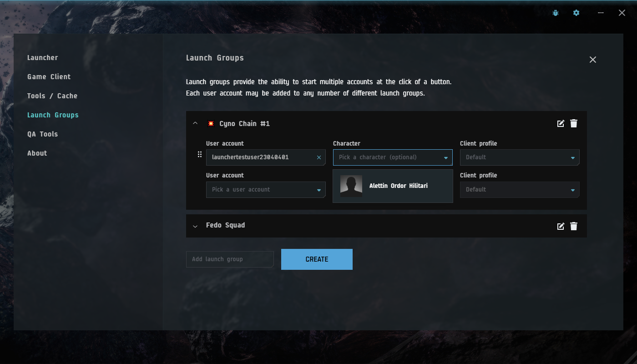Viewport: 637px width, 364px height.
Task: Click the bug report icon
Action: pyautogui.click(x=556, y=13)
